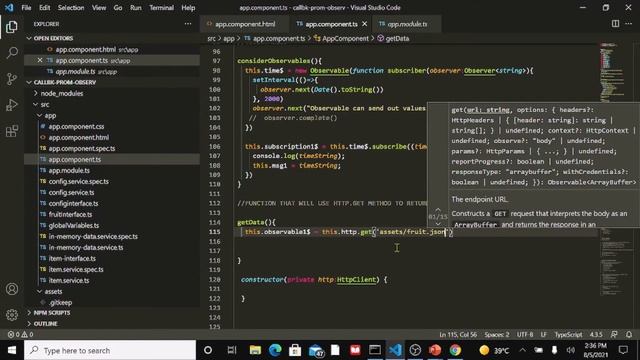Image resolution: width=640 pixels, height=360 pixels.
Task: Collapse the assets folder
Action: click(x=53, y=291)
